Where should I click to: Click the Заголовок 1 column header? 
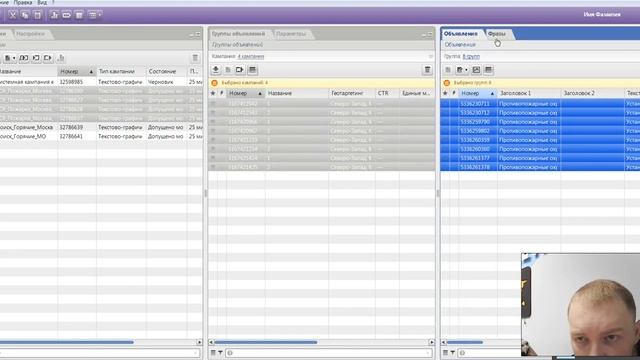click(529, 93)
